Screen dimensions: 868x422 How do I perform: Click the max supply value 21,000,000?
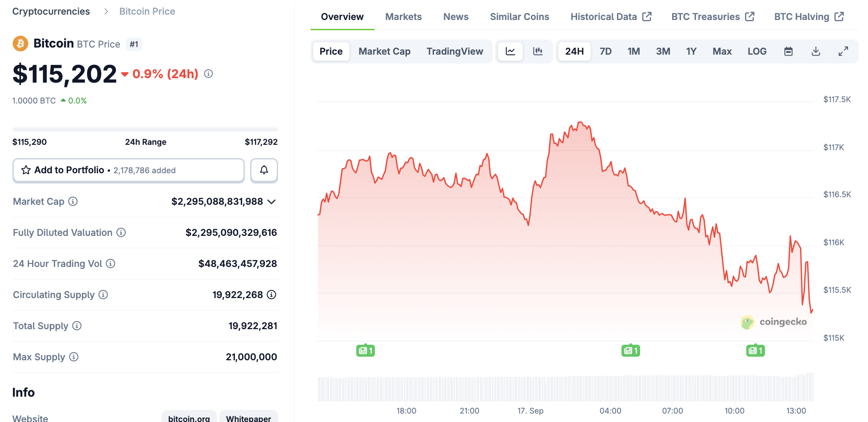coord(251,357)
